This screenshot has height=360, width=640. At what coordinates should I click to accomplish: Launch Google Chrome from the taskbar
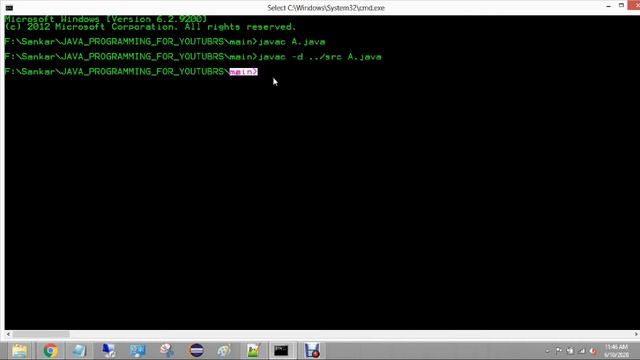[51, 350]
